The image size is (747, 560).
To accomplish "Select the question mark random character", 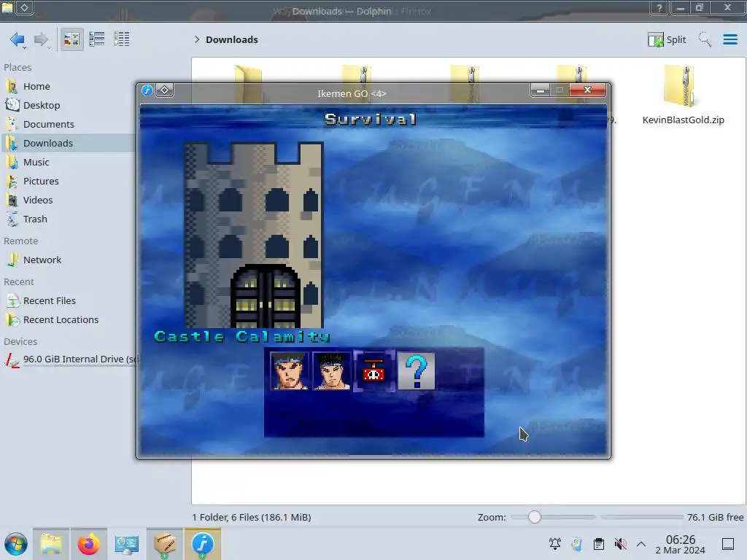I will coord(417,371).
